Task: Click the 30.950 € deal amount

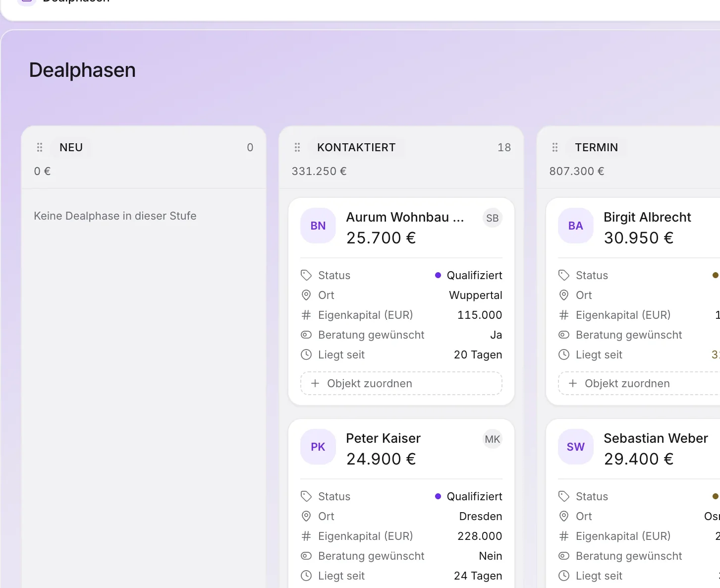Action: click(639, 238)
